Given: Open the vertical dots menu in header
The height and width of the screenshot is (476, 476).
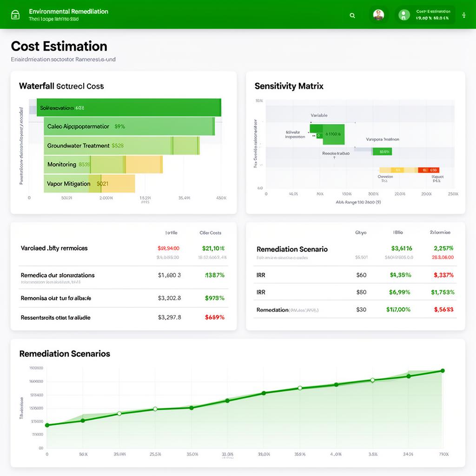Looking at the screenshot, I should (464, 15).
